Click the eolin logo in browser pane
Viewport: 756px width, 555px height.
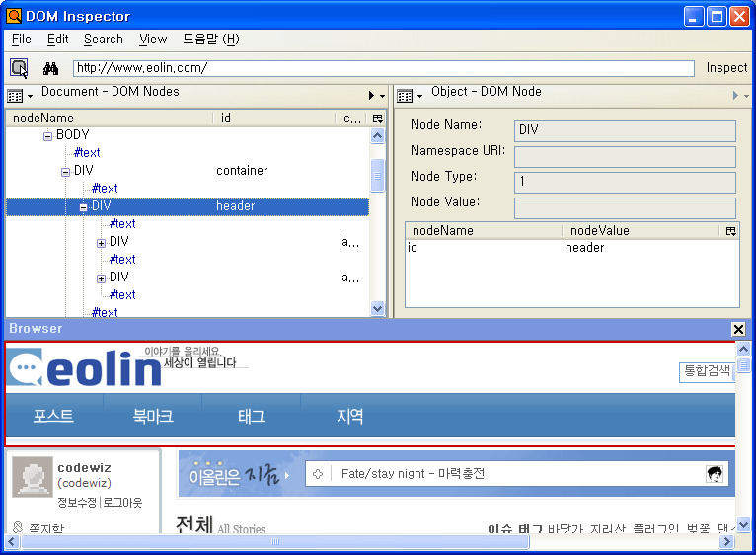pos(86,369)
